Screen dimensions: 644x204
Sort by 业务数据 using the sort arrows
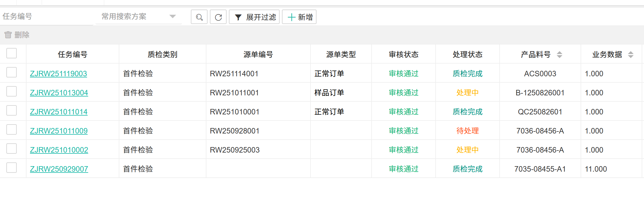click(x=630, y=54)
